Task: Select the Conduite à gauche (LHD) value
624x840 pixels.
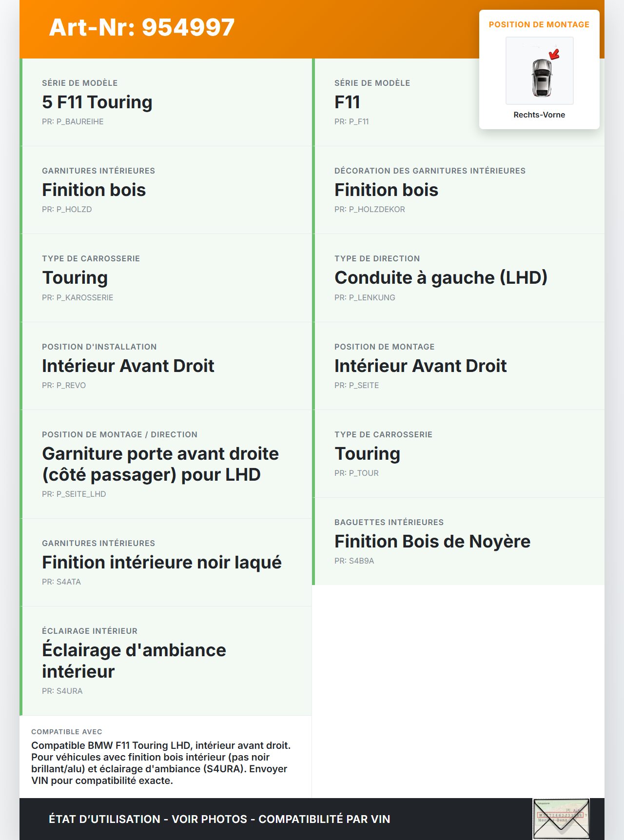Action: pyautogui.click(x=441, y=278)
